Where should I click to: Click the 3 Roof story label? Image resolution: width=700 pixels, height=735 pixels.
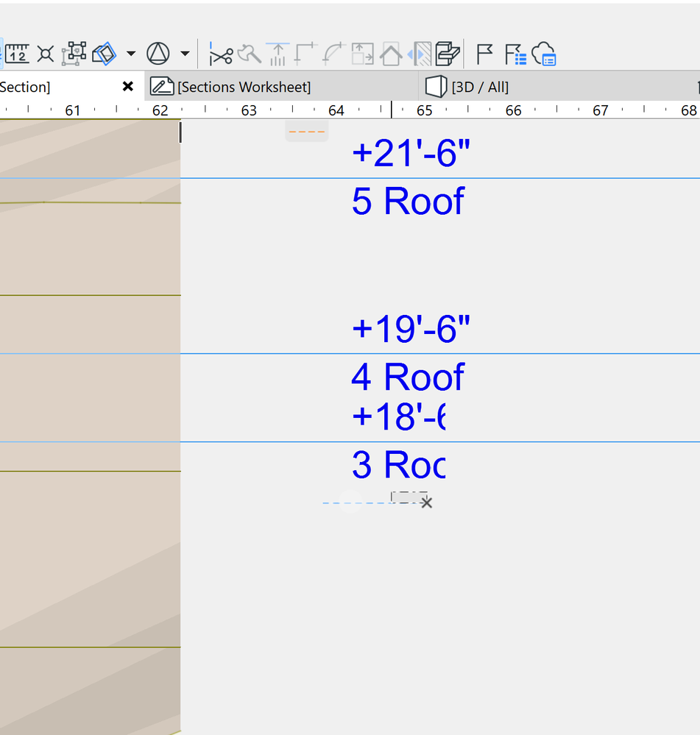(398, 465)
